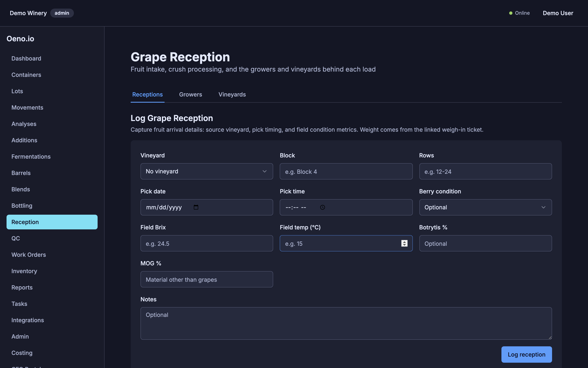Switch to the Receptions tab

tap(147, 94)
